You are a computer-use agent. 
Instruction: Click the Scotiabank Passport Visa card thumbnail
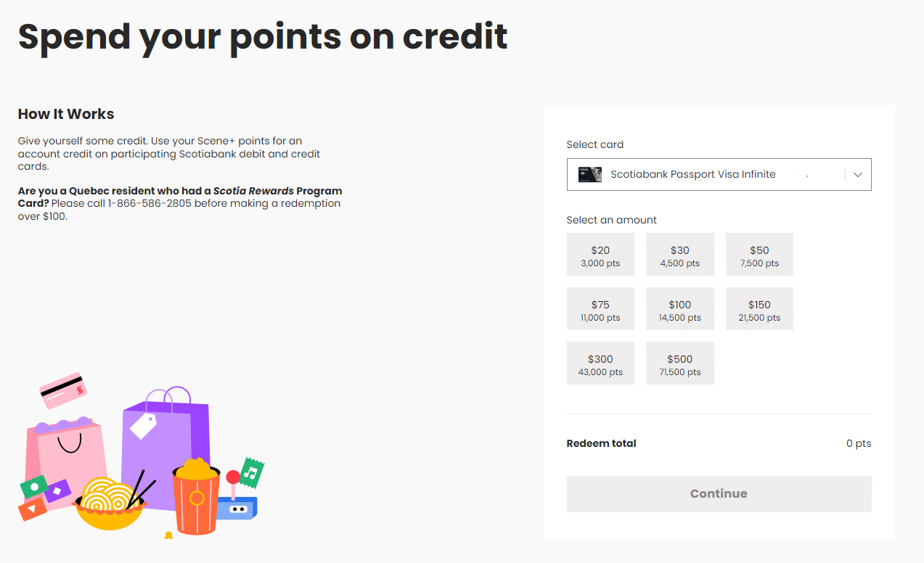(589, 175)
